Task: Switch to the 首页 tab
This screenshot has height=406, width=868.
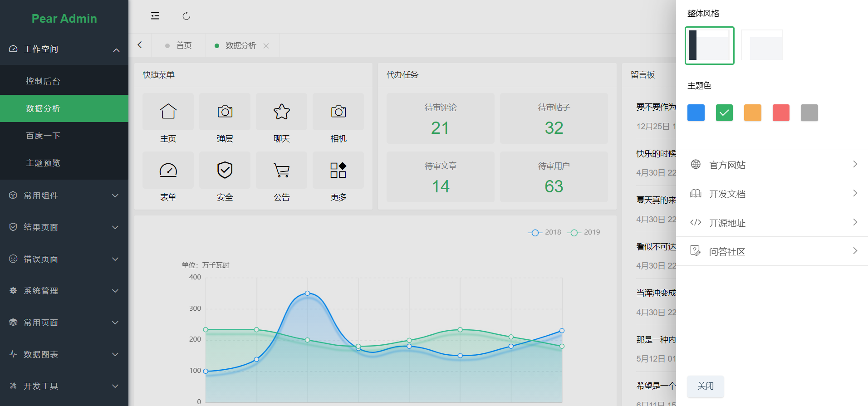Action: pos(179,45)
